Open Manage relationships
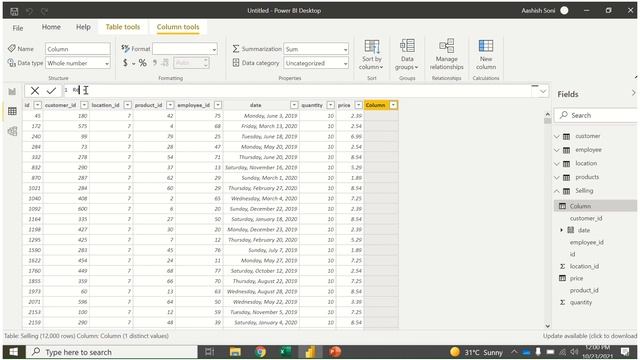The height and width of the screenshot is (360, 640). [x=447, y=55]
